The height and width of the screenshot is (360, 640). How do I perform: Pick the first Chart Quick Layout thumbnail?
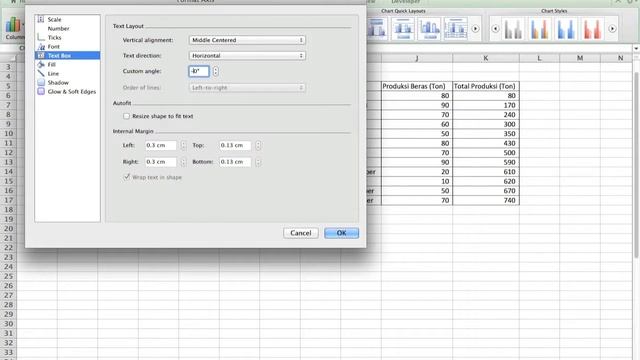[x=377, y=29]
